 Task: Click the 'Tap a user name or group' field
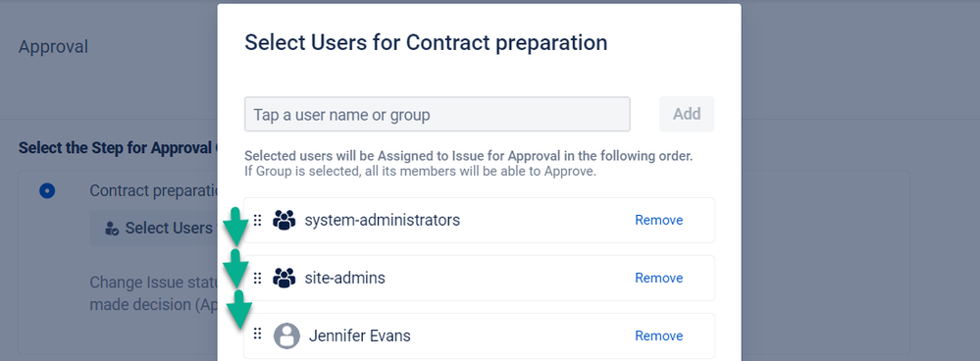pyautogui.click(x=437, y=115)
